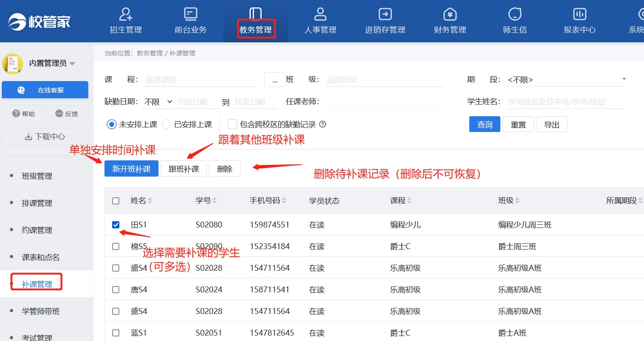Screen dimensions: 644x341
Task: Click the 导出 button
Action: pyautogui.click(x=552, y=124)
